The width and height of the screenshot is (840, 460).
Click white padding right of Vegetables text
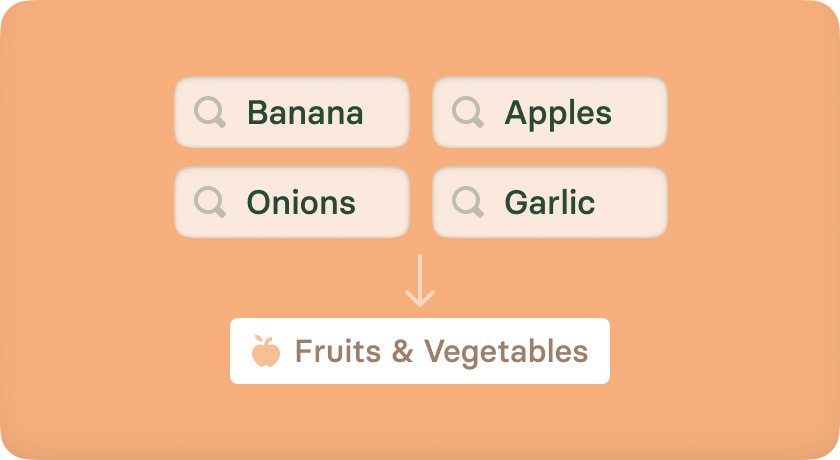[599, 351]
